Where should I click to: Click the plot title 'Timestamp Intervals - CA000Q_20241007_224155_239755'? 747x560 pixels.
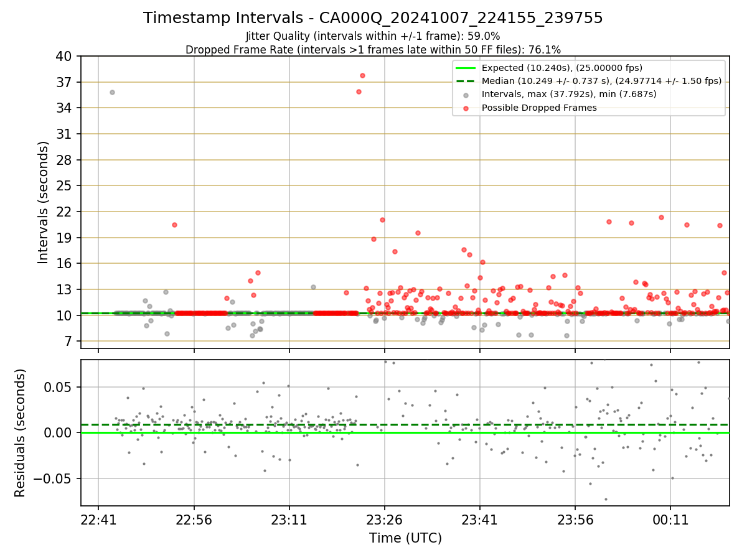(373, 18)
